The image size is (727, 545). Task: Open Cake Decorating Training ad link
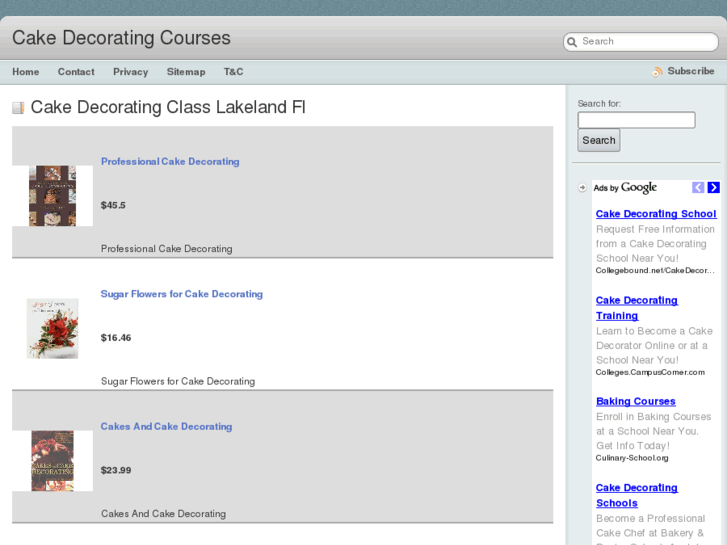pos(637,308)
